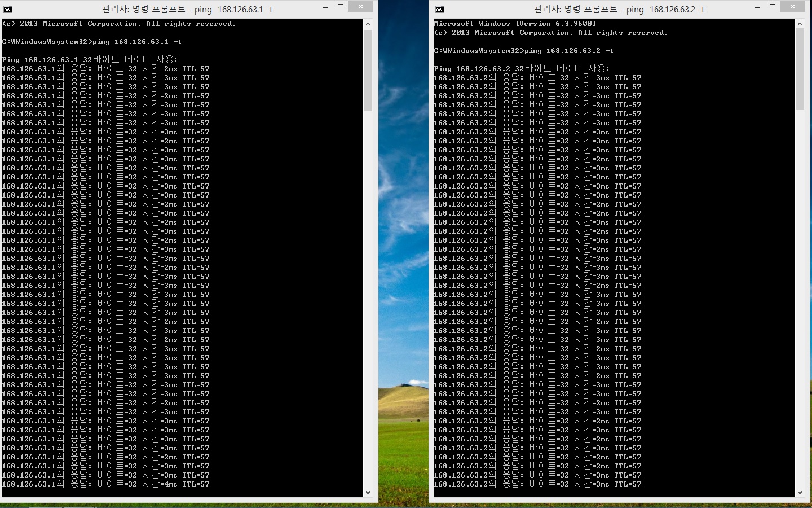Close the 168.126.63.2 ping window
The height and width of the screenshot is (508, 812).
click(x=792, y=6)
